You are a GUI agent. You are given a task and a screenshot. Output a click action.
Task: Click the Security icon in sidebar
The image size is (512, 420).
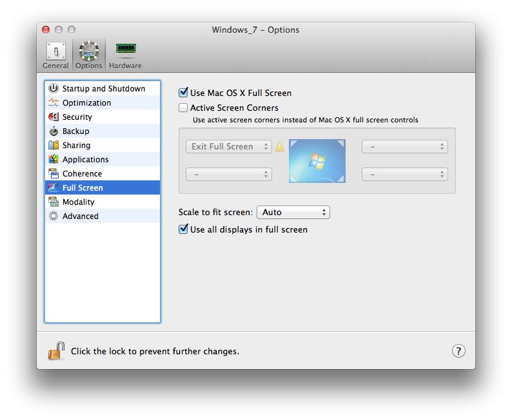pos(54,117)
